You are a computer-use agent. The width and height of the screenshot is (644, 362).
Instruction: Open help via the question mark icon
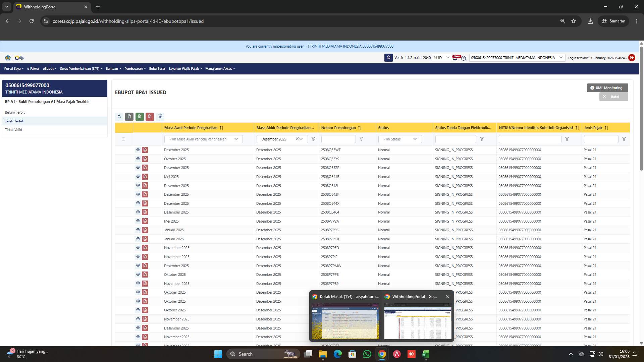click(x=464, y=59)
